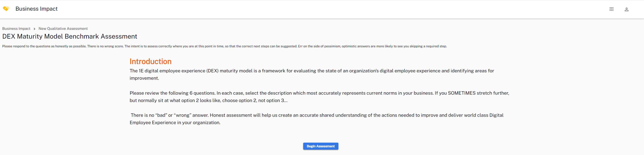Click the yellow 1E logo icon

[6, 9]
